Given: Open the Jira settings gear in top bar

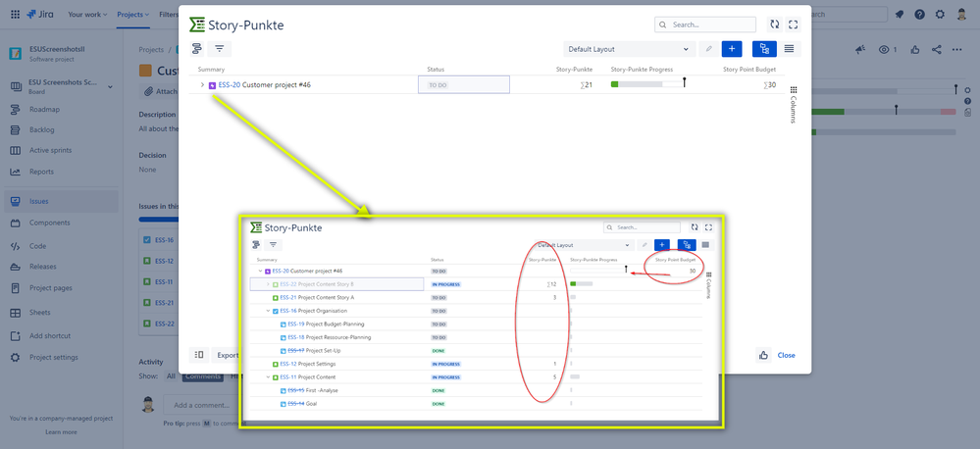Looking at the screenshot, I should (940, 15).
